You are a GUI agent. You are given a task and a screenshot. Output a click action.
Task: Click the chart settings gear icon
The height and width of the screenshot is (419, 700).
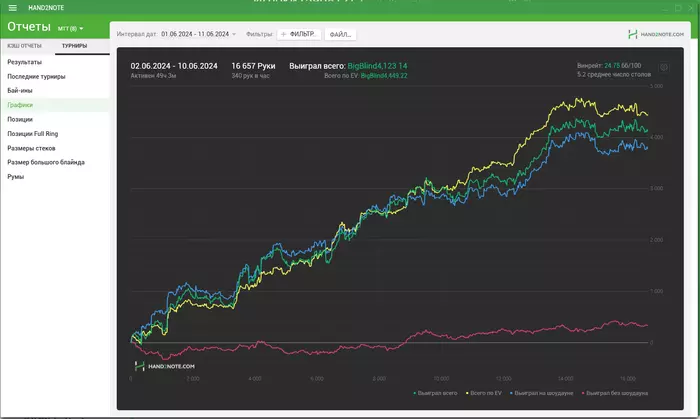(664, 68)
